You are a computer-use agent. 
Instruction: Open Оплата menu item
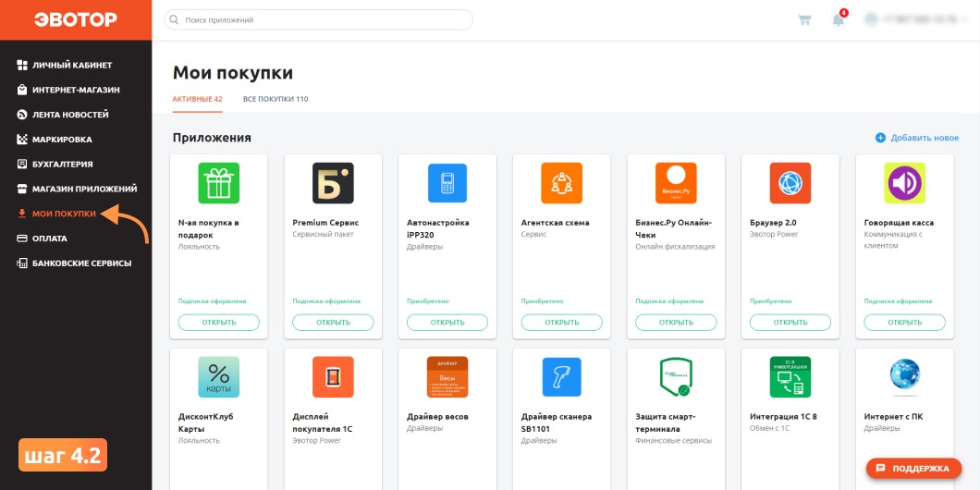50,239
